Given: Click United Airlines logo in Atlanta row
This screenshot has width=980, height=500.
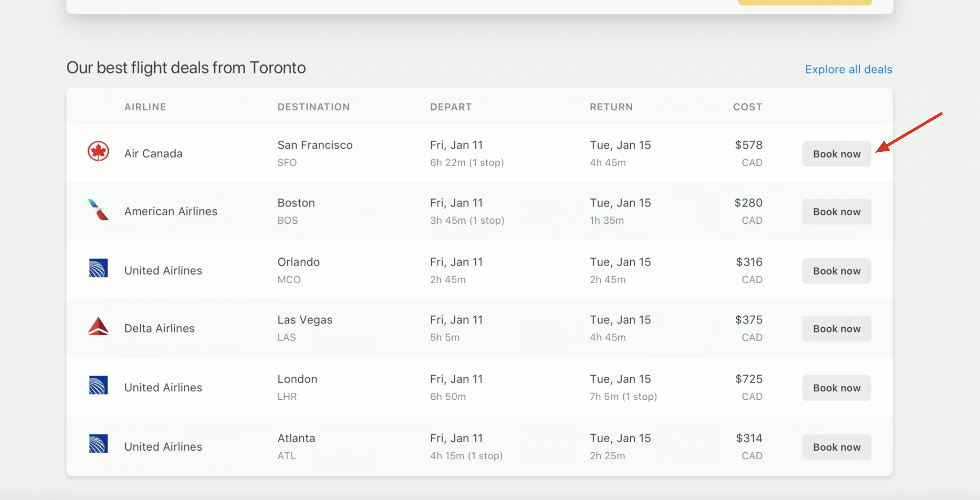Looking at the screenshot, I should [98, 444].
